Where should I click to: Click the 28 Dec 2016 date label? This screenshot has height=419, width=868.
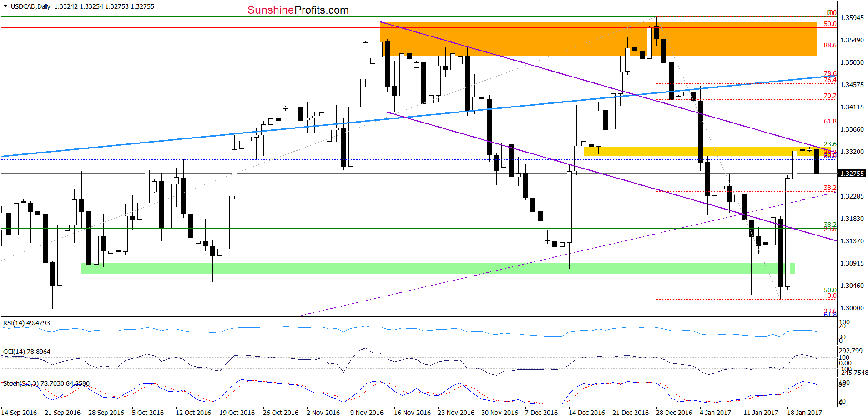coord(674,413)
